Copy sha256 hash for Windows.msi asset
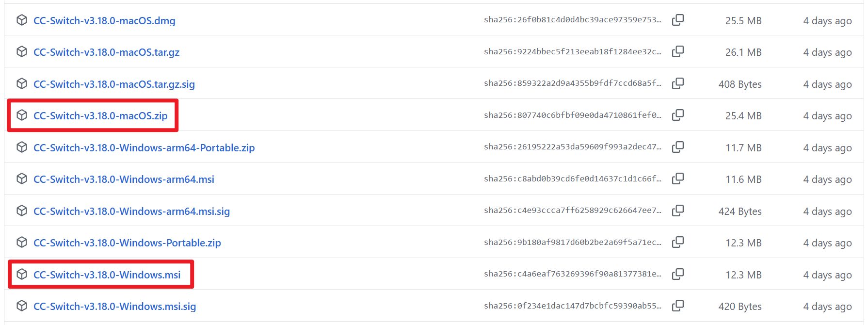The height and width of the screenshot is (325, 868). click(678, 274)
